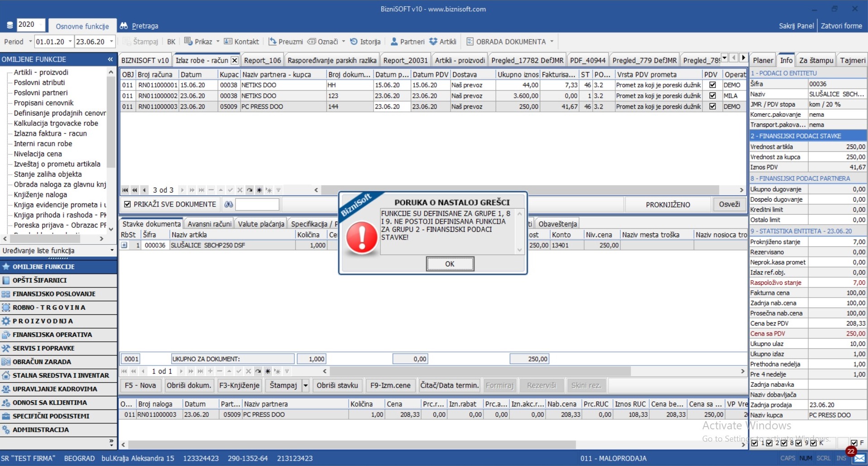Open the Prikaz view toolbar icon

click(188, 41)
